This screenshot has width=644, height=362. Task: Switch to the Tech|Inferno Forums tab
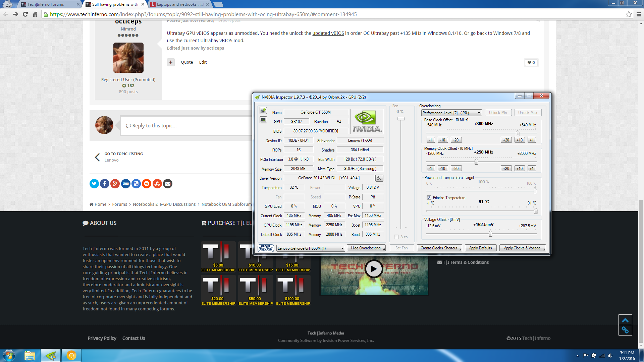pos(50,4)
